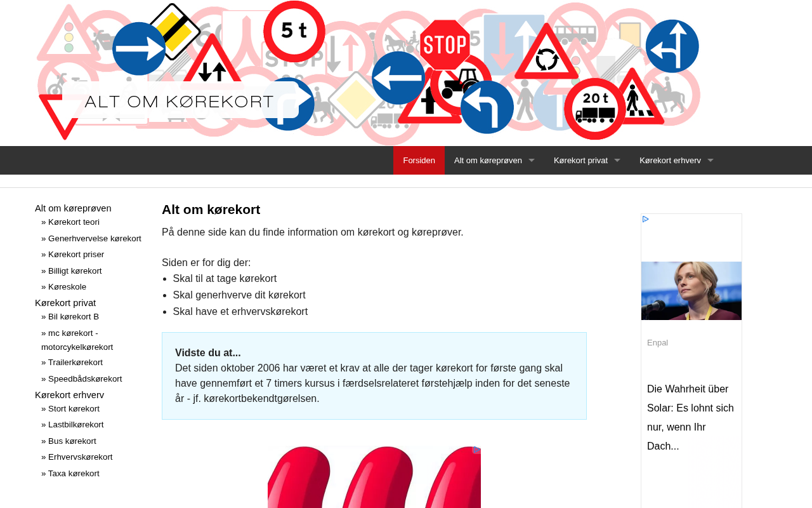The height and width of the screenshot is (508, 812).
Task: Click the roundabout warning triangle sign
Action: pyautogui.click(x=546, y=55)
